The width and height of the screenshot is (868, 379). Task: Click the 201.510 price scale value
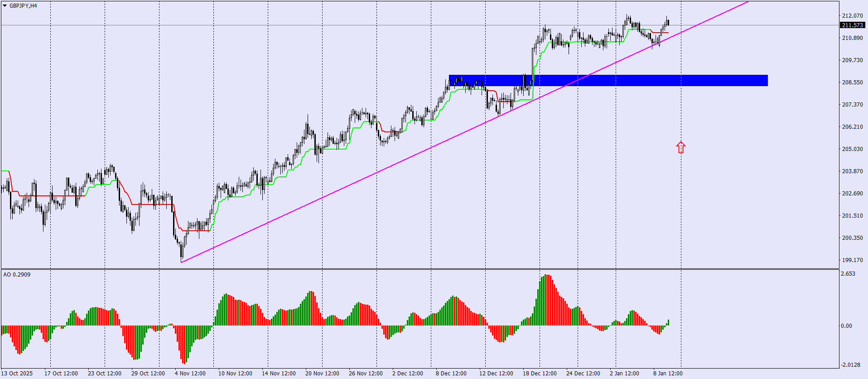[853, 216]
